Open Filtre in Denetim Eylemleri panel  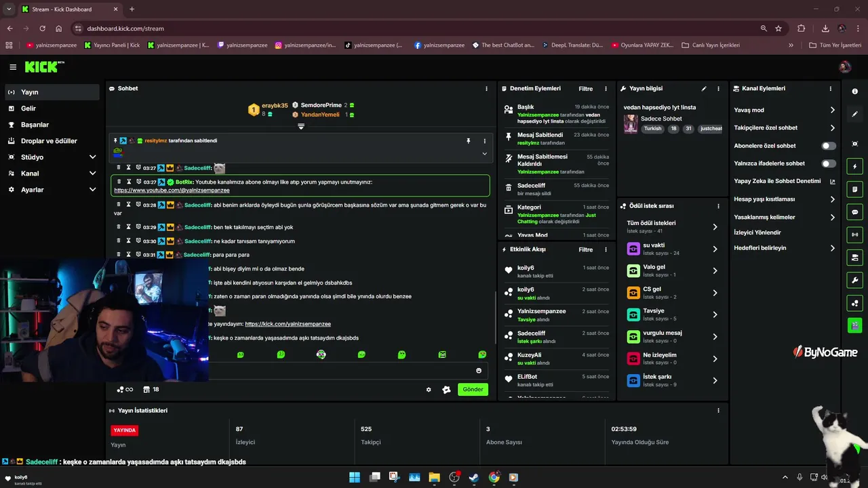[585, 89]
